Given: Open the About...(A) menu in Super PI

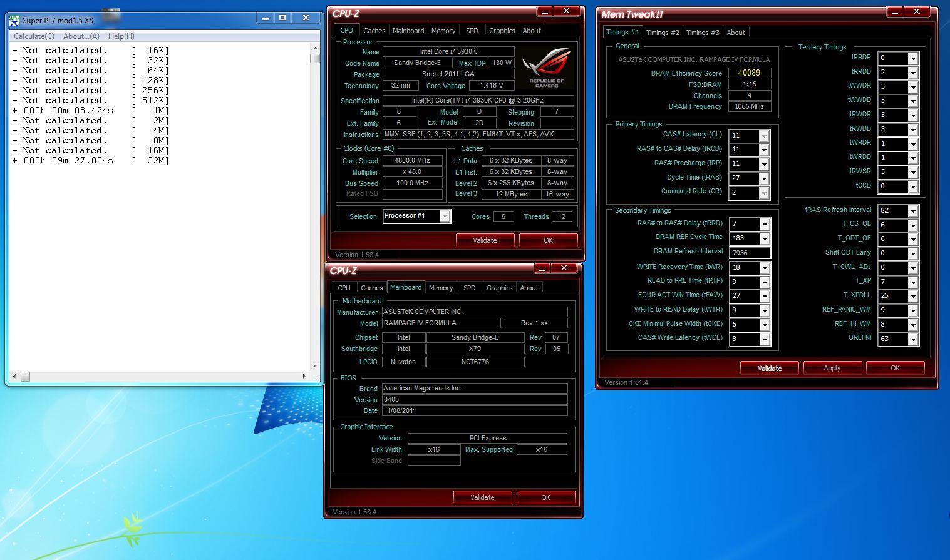Looking at the screenshot, I should [x=81, y=36].
